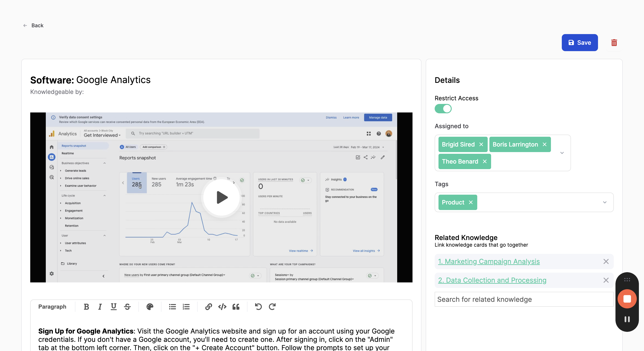
Task: Open Data Collection and Processing link
Action: point(492,280)
